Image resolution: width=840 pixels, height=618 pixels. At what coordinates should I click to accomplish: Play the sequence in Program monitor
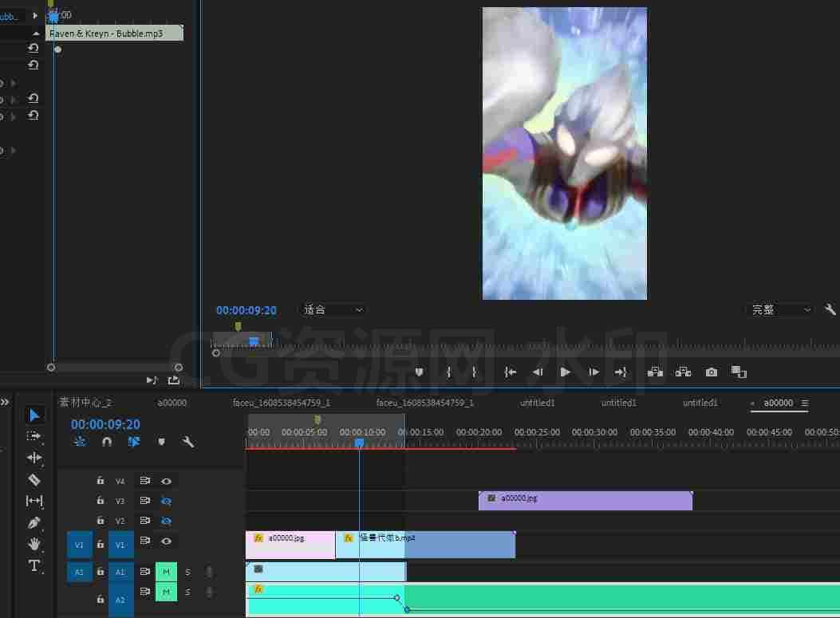point(565,372)
